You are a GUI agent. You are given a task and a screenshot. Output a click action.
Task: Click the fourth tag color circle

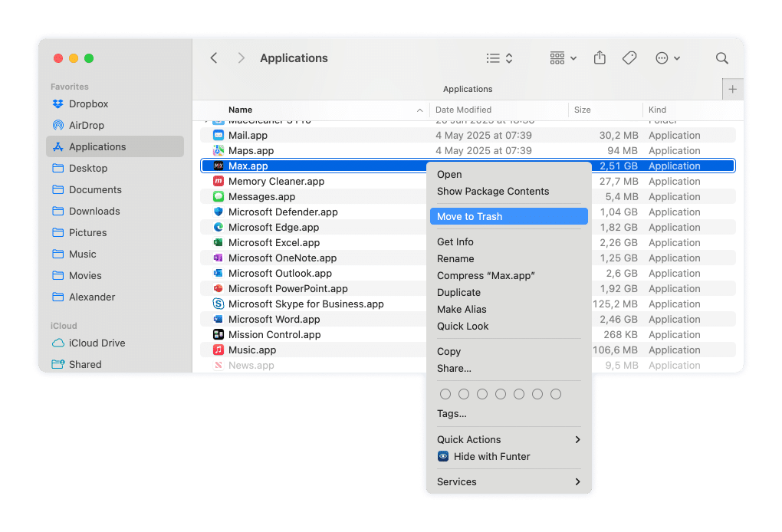[500, 394]
